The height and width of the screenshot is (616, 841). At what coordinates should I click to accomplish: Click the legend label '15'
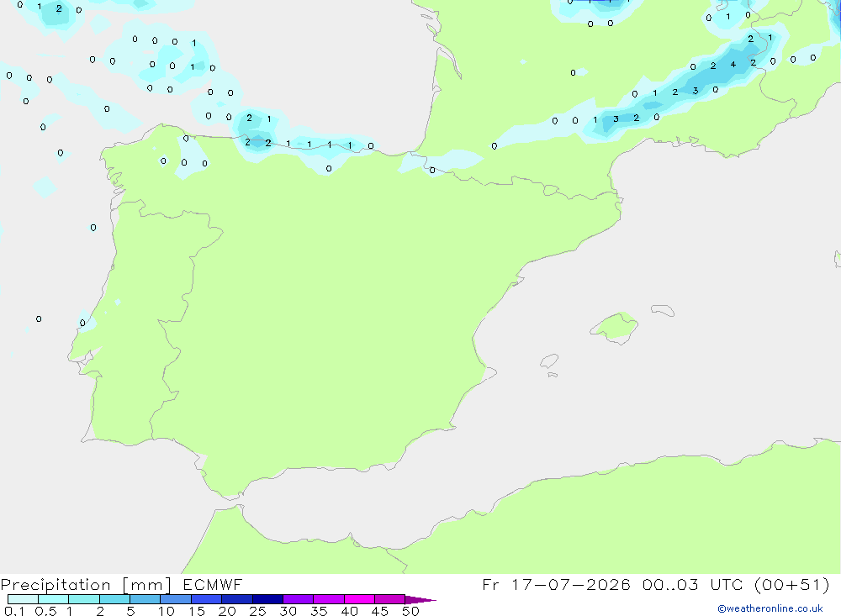coord(197,611)
